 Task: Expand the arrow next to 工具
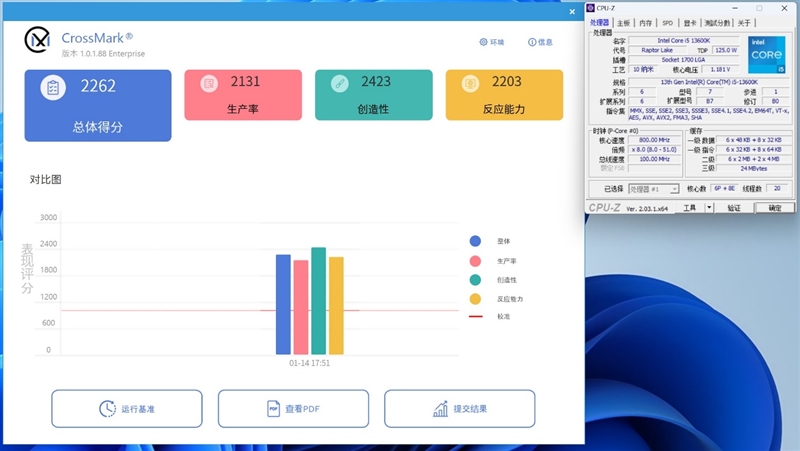coord(709,208)
